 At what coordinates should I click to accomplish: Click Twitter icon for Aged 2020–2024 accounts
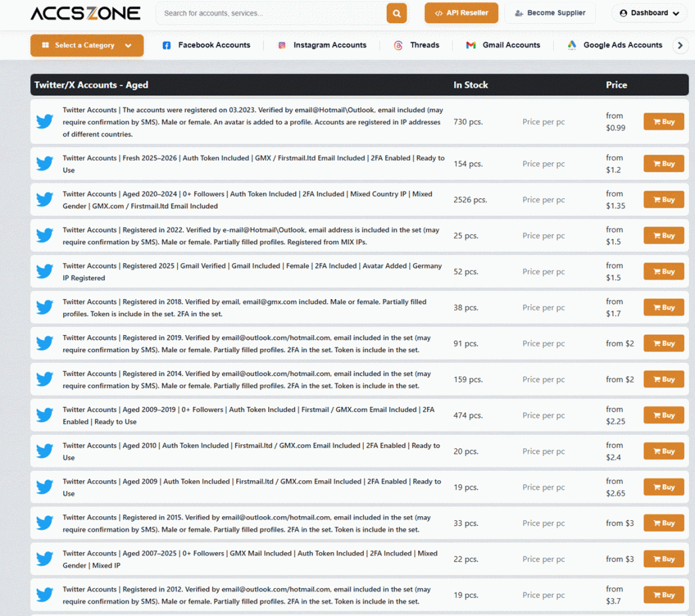[x=45, y=199]
